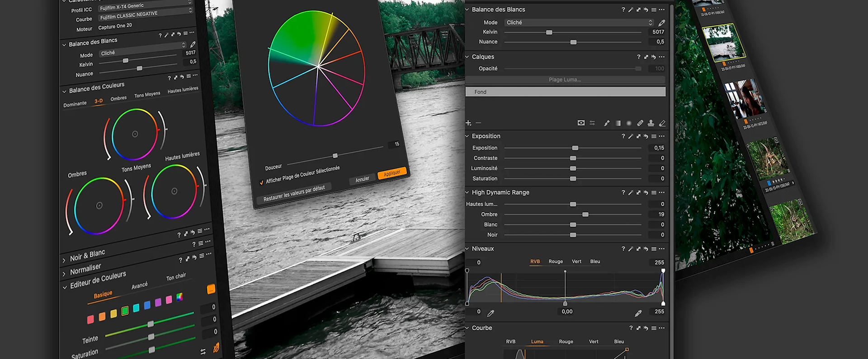Toggle Afficher Plage de Couleur Sélectionnée checkbox

[x=261, y=182]
